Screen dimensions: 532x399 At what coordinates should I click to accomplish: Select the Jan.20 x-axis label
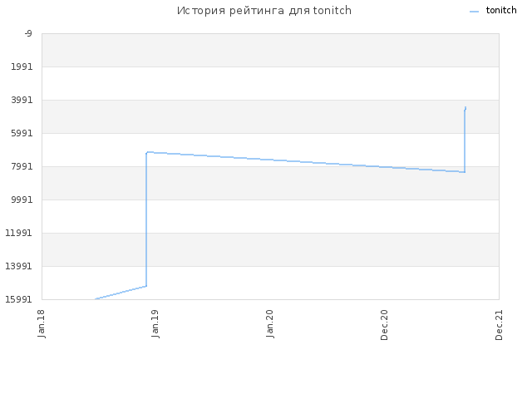[x=270, y=323]
